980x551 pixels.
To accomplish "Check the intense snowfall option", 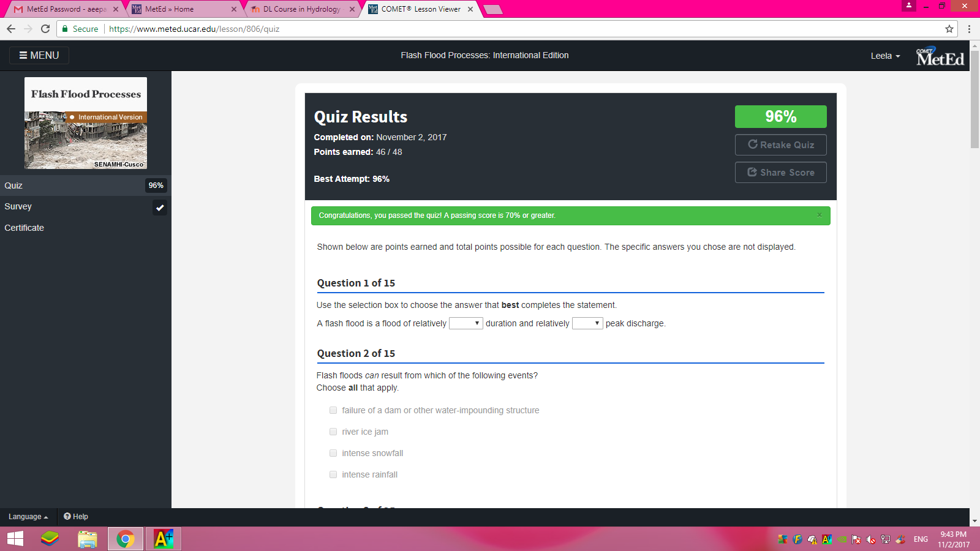I will [333, 453].
